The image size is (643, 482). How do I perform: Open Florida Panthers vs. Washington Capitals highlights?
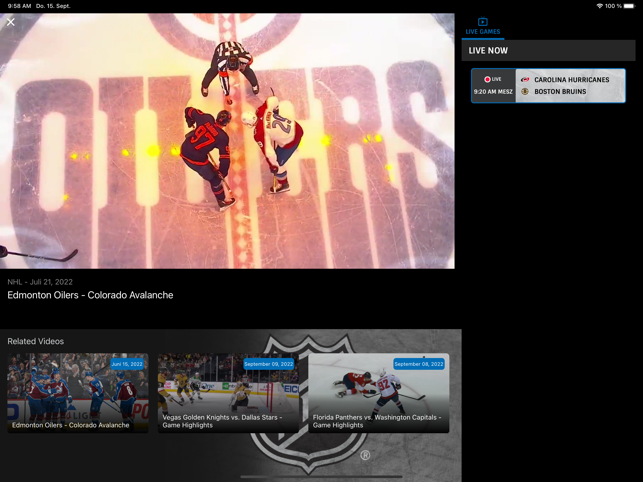coord(379,393)
